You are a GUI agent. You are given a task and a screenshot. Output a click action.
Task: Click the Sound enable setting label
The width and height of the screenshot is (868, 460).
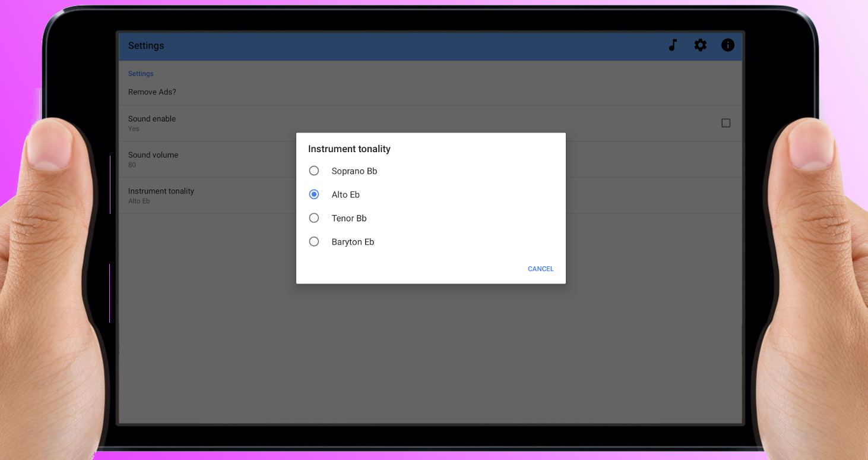(152, 119)
